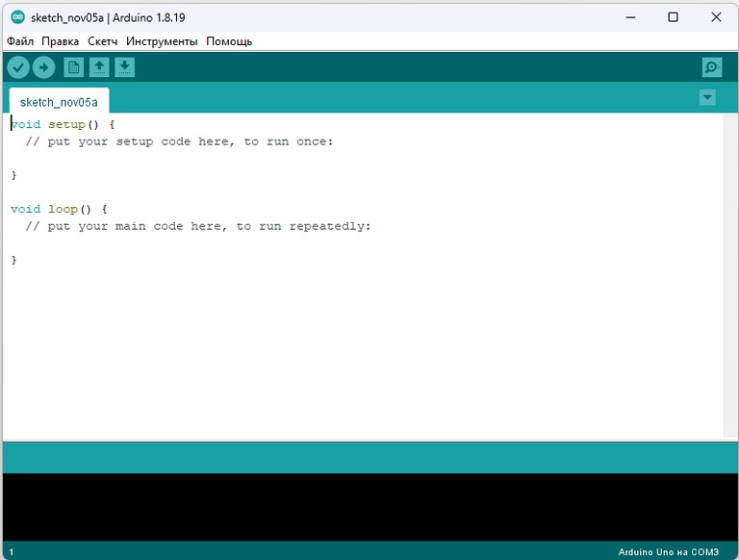Open the Помощь menu
The image size is (739, 560).
coord(229,41)
